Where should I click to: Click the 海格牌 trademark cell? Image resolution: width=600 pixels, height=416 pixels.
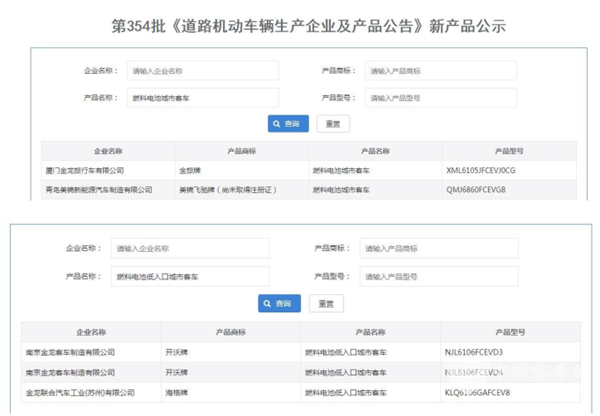point(176,393)
